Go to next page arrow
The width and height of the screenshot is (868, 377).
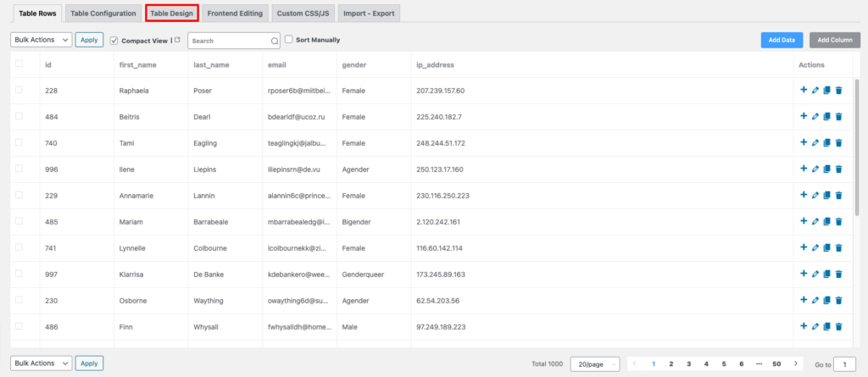coord(795,363)
